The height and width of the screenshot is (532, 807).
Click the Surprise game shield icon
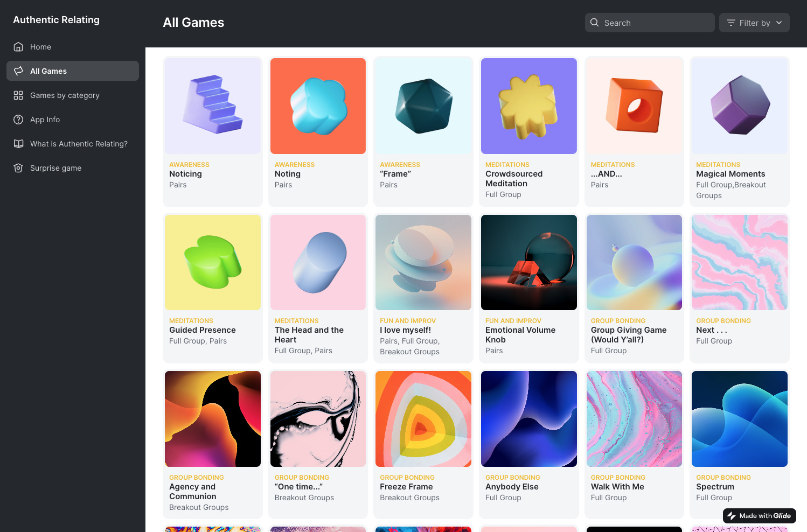pos(18,168)
